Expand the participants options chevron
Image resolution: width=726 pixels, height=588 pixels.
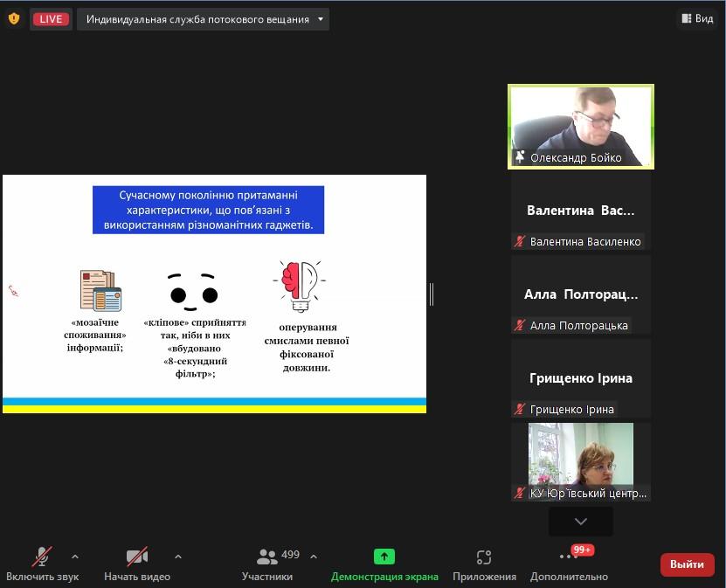(314, 557)
